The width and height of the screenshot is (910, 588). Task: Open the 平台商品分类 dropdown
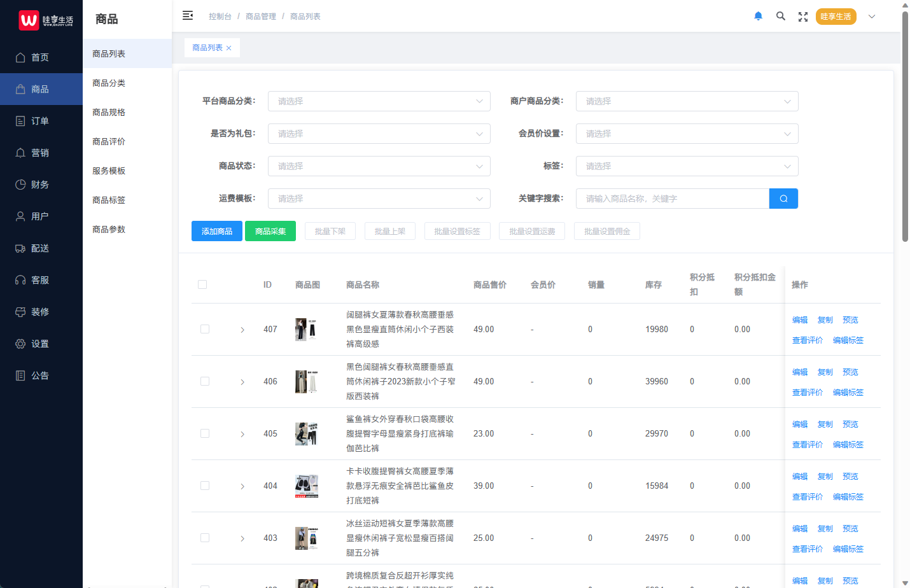[x=379, y=101]
